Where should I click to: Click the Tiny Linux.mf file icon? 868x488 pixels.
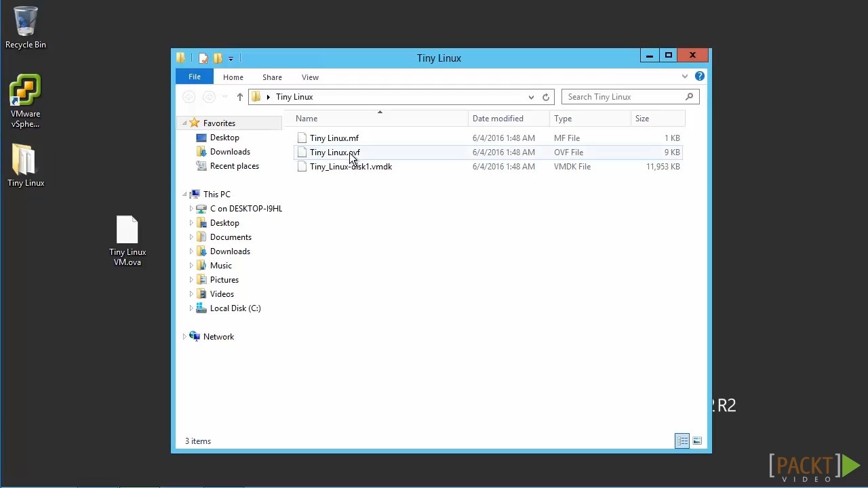tap(302, 138)
